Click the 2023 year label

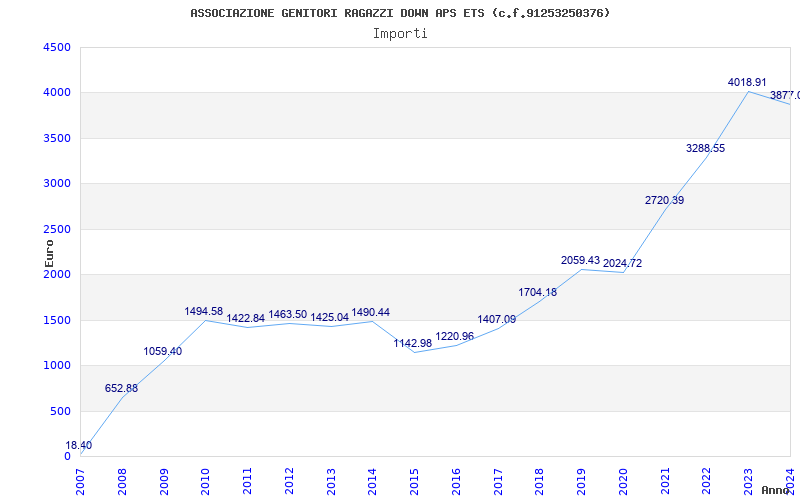point(748,482)
